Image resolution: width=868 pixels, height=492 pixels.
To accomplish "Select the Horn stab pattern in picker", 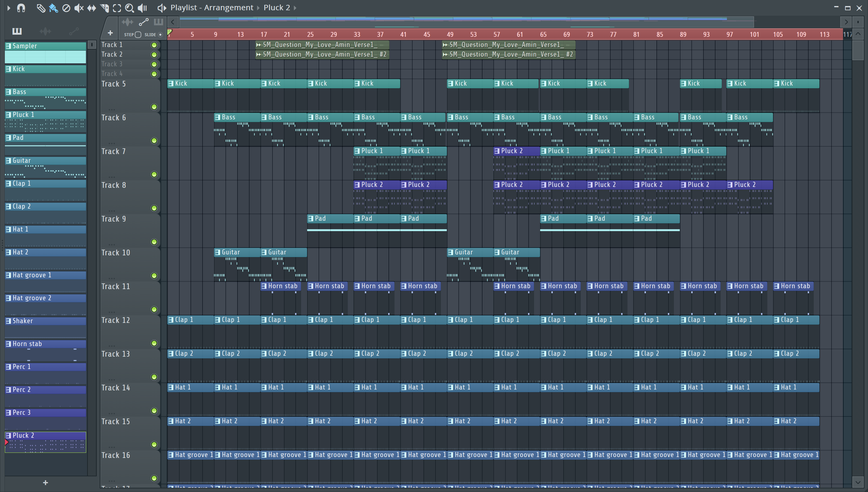I will click(45, 350).
